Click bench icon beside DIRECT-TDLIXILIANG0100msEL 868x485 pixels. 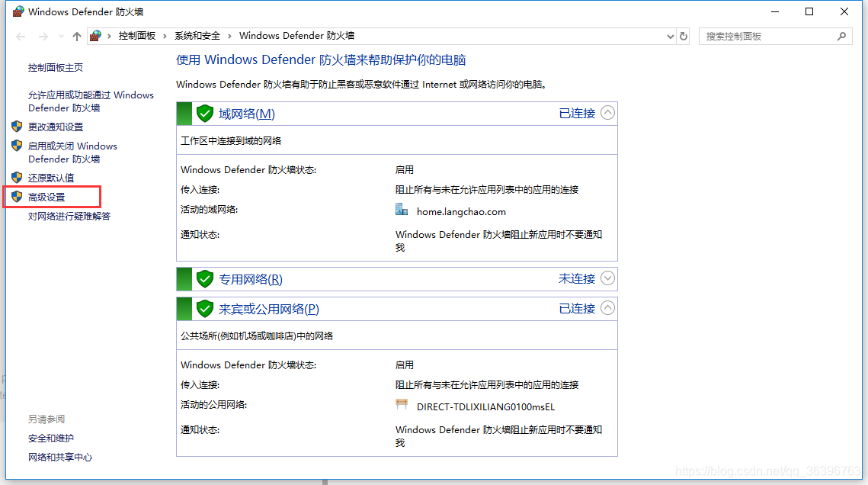402,404
